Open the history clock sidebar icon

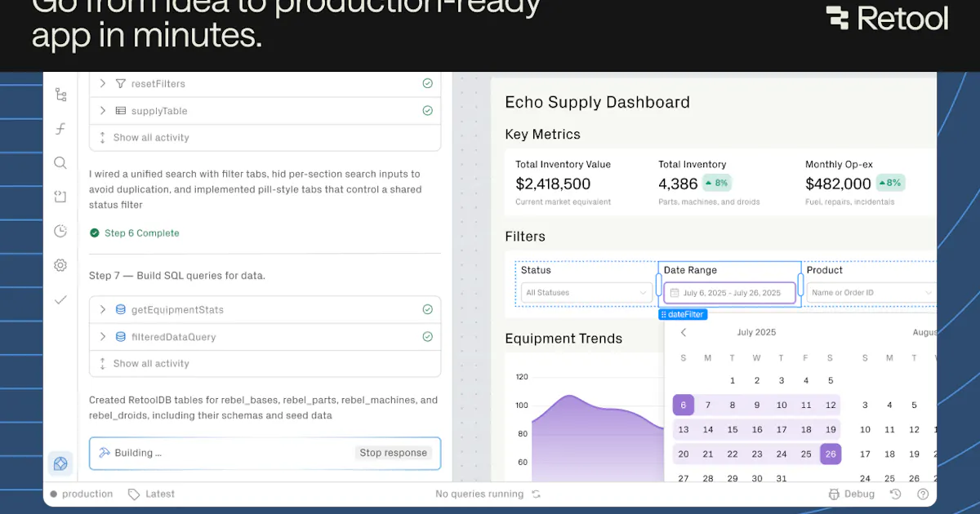coord(60,231)
